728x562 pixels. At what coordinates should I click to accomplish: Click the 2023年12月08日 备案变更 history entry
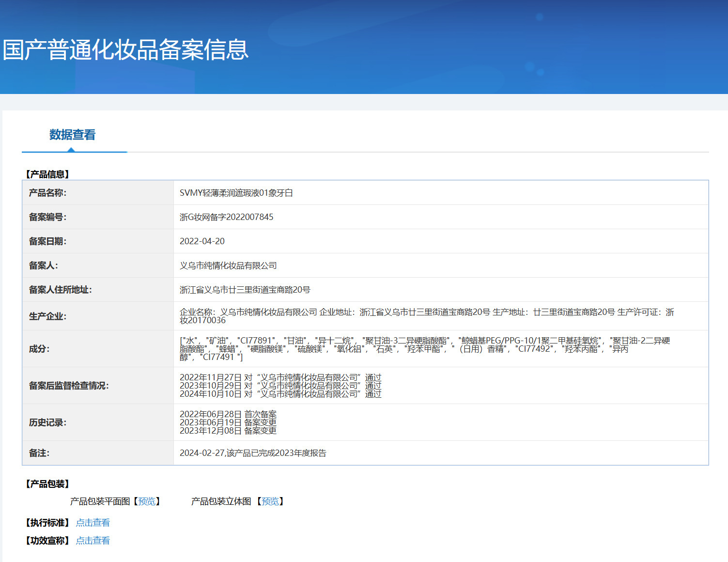click(228, 431)
